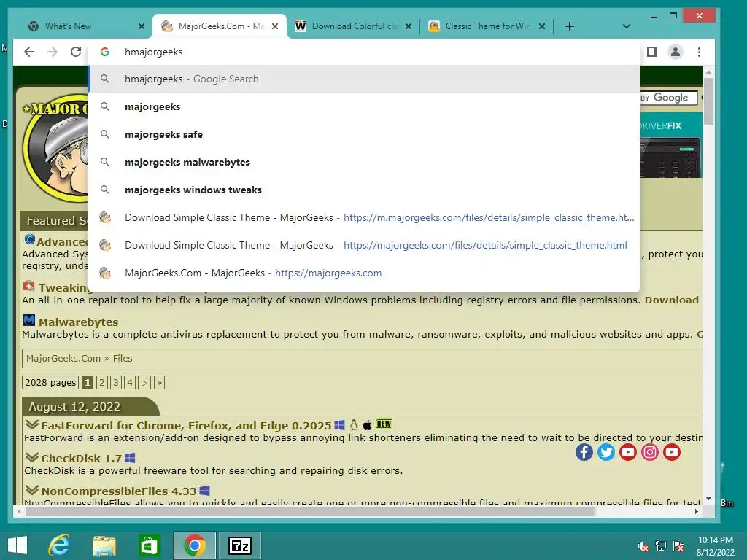Open majorgeeks.com/files Simple Classic Theme suggestion
The height and width of the screenshot is (560, 747).
(x=364, y=245)
